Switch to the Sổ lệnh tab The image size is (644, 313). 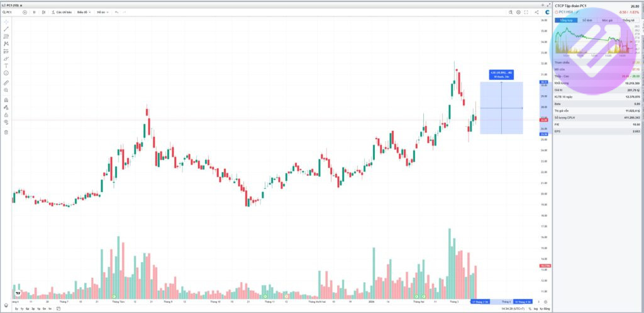click(587, 20)
